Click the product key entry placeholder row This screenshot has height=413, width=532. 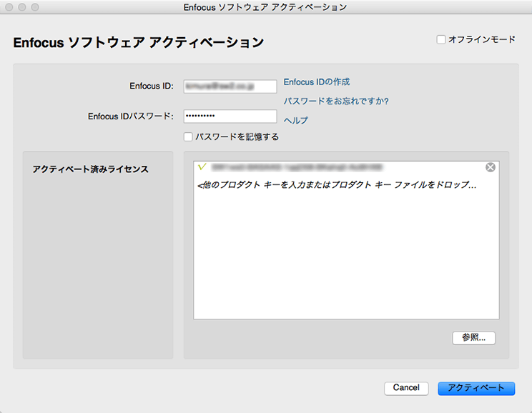(x=336, y=185)
